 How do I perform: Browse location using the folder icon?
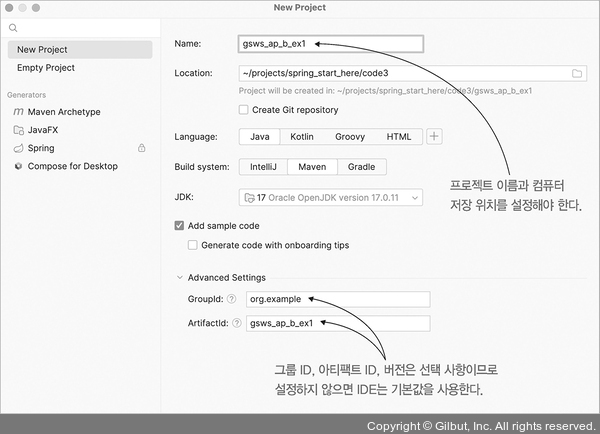pyautogui.click(x=577, y=73)
